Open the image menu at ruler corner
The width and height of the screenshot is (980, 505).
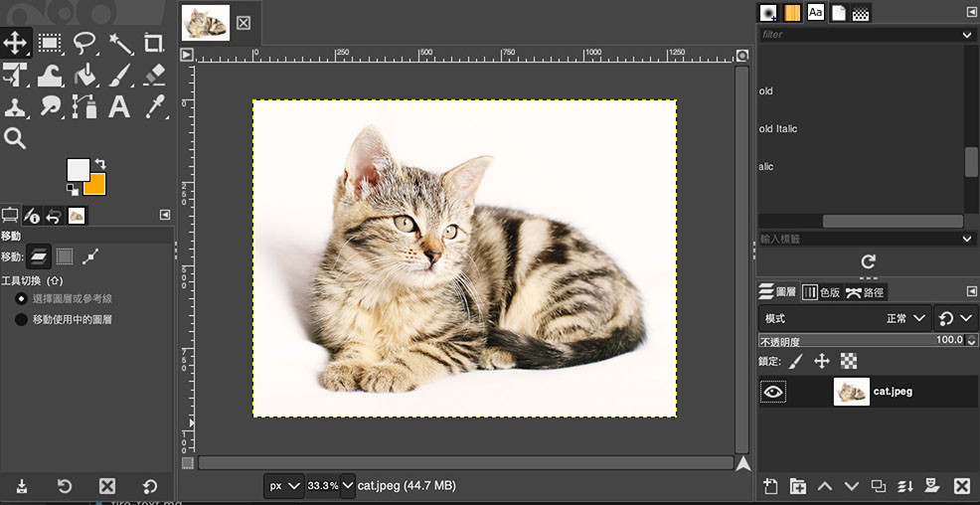186,55
